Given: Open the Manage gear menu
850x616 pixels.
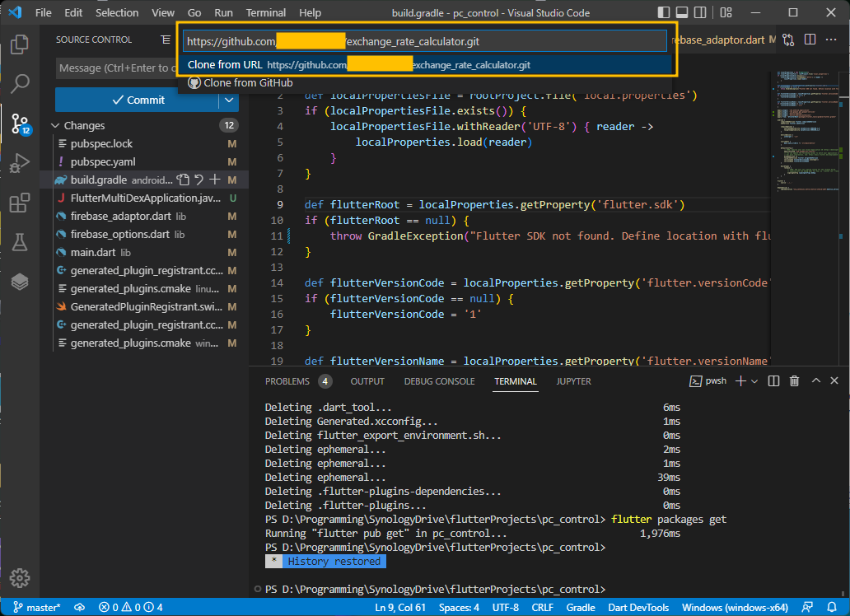Looking at the screenshot, I should [20, 578].
